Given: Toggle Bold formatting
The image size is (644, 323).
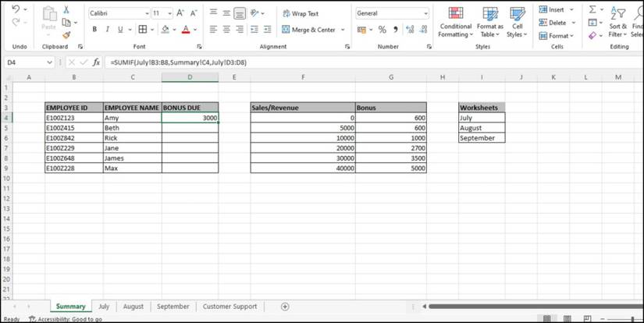Looking at the screenshot, I should click(94, 30).
